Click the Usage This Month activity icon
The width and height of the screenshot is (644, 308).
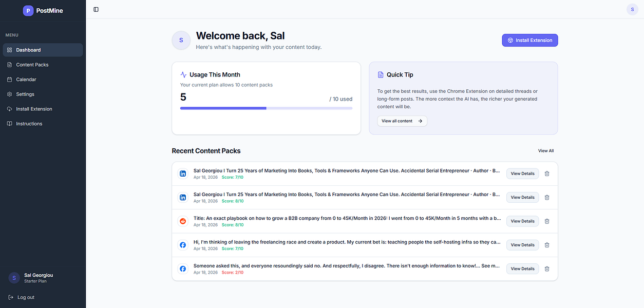[183, 74]
